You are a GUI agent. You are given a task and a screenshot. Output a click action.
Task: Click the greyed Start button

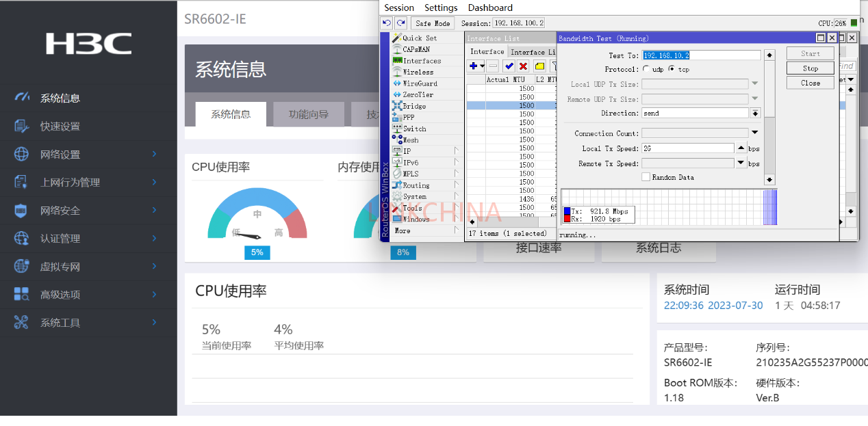click(x=810, y=53)
